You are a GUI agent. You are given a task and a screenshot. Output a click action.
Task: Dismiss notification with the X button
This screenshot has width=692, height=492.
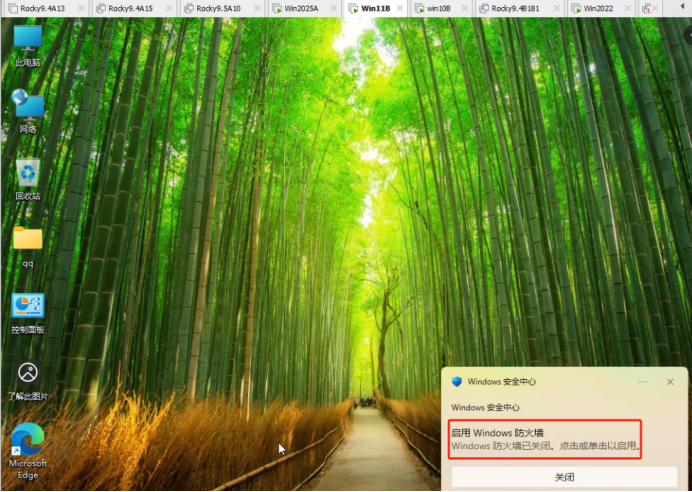[670, 382]
